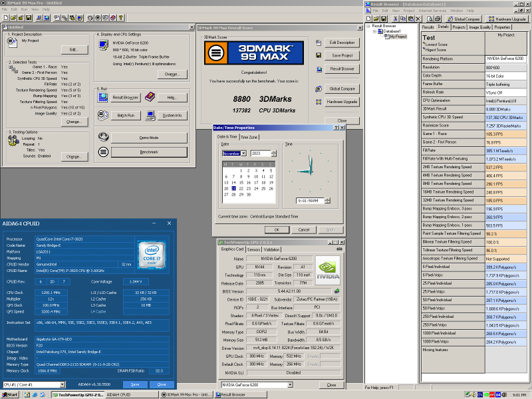Screen dimensions: 532x399
Task: Select day 15 in the calendar
Action: click(x=241, y=182)
